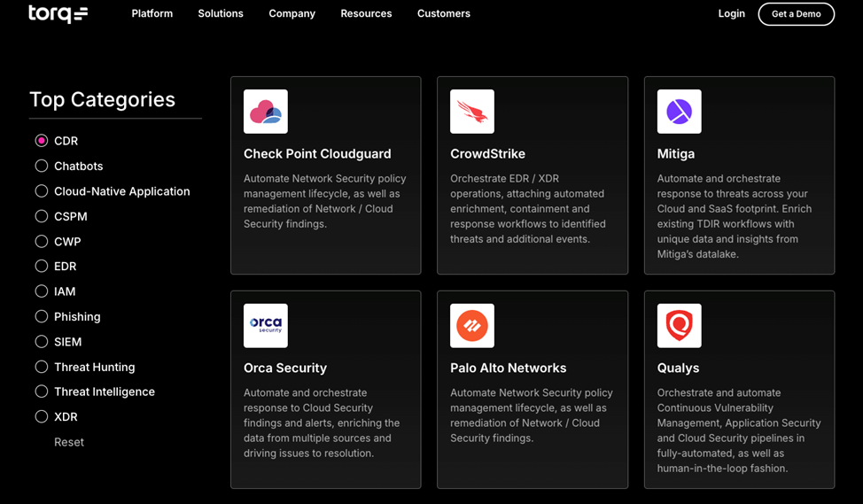This screenshot has height=504, width=863.
Task: Click the Qualys description about Continuous Vulnerability Management
Action: click(x=739, y=430)
